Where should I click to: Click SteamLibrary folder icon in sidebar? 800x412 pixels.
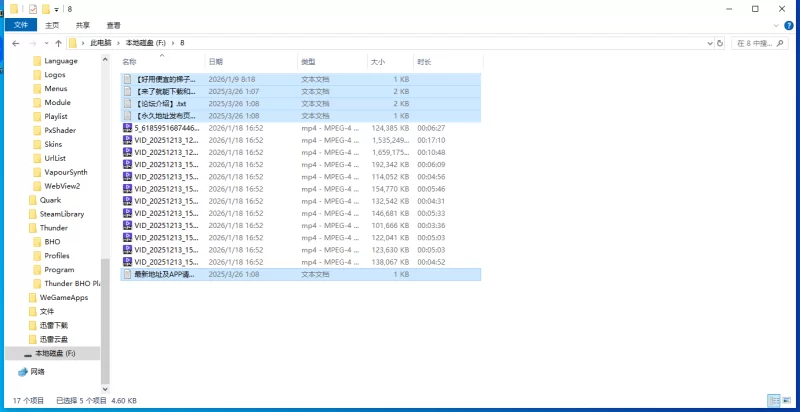(32, 214)
